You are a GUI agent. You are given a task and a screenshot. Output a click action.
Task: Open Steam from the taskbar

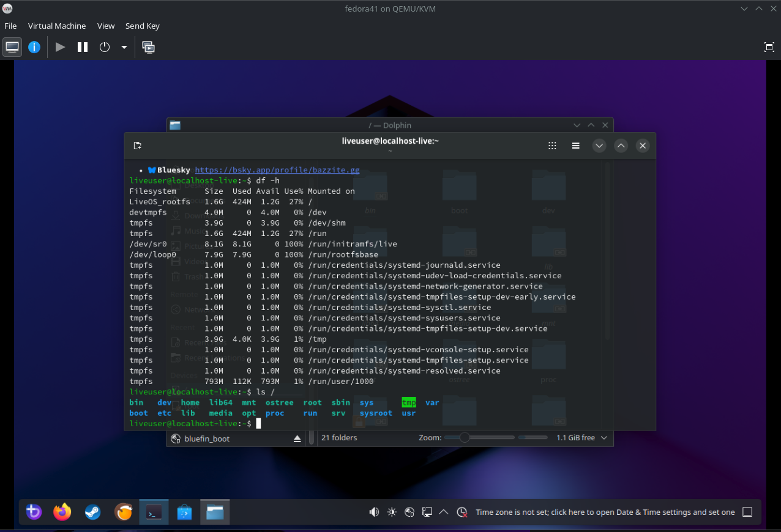[93, 512]
